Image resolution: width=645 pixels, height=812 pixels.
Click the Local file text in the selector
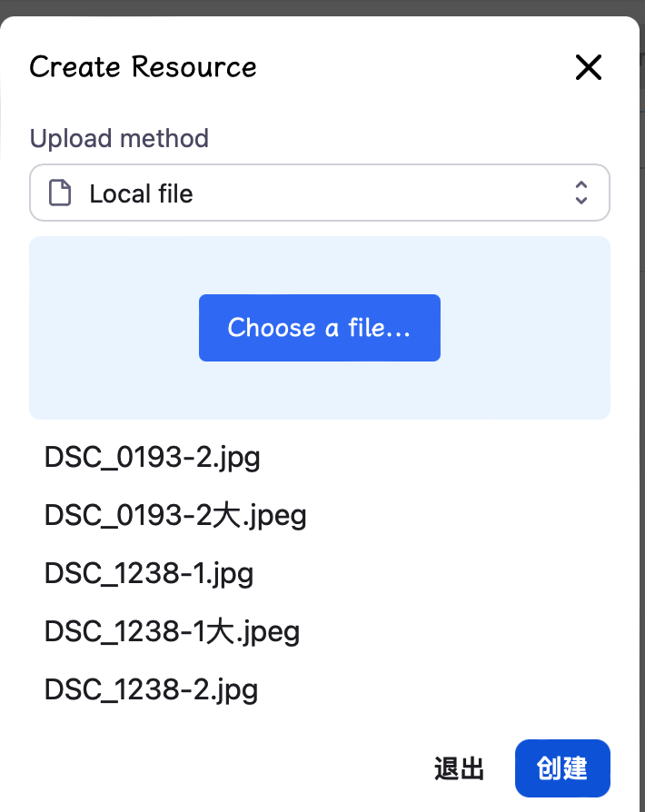coord(141,193)
